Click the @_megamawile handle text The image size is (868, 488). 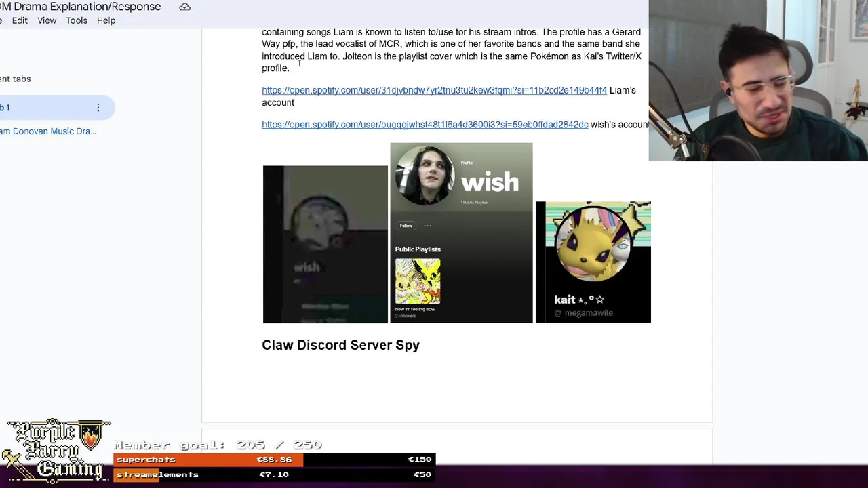[583, 312]
